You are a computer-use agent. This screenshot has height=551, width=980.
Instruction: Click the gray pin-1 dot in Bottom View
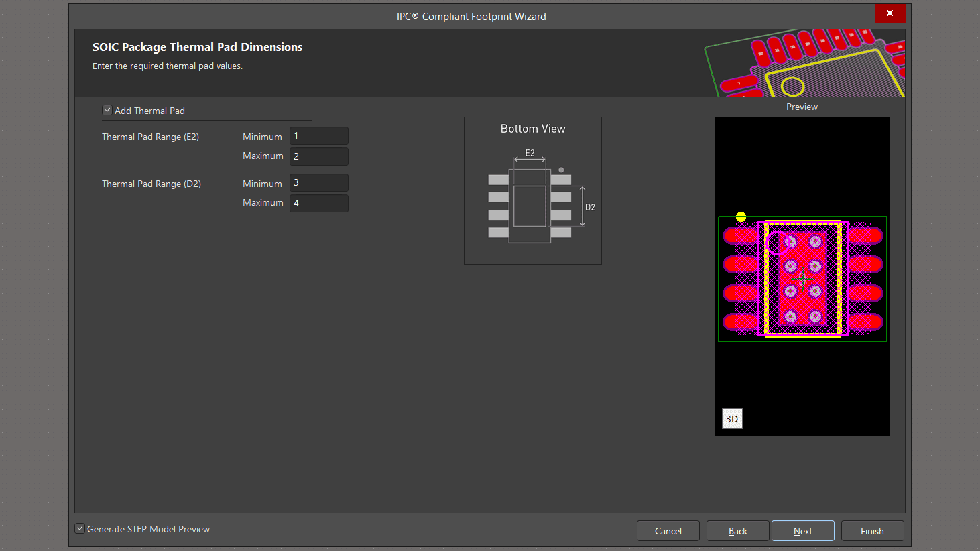pos(561,170)
